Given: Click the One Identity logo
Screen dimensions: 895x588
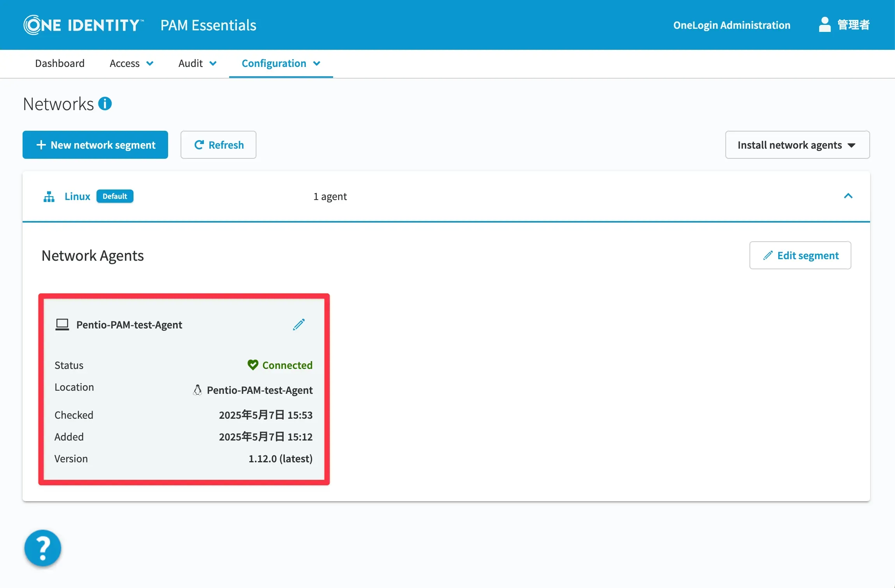Looking at the screenshot, I should pyautogui.click(x=83, y=25).
